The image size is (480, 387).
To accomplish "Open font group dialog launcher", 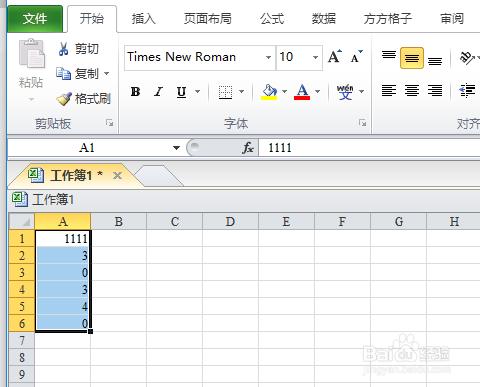I will click(362, 123).
